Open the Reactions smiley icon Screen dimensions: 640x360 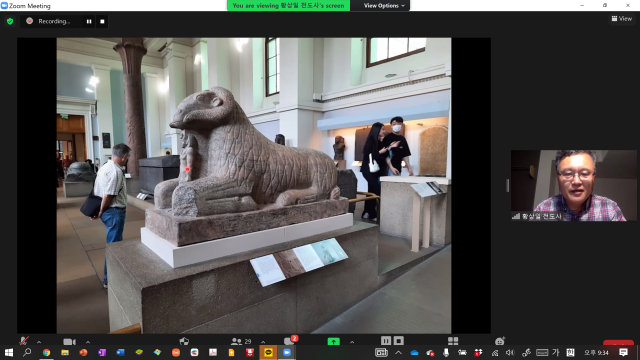(x=500, y=341)
